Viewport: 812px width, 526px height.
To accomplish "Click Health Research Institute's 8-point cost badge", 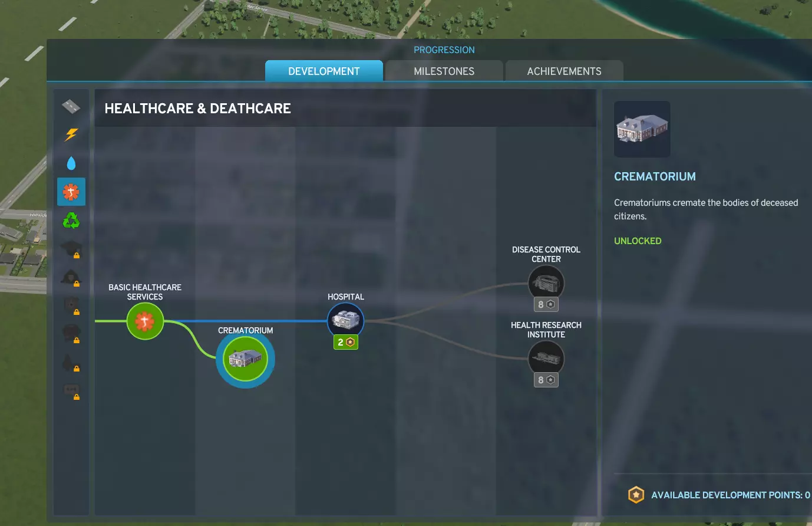I will (546, 380).
